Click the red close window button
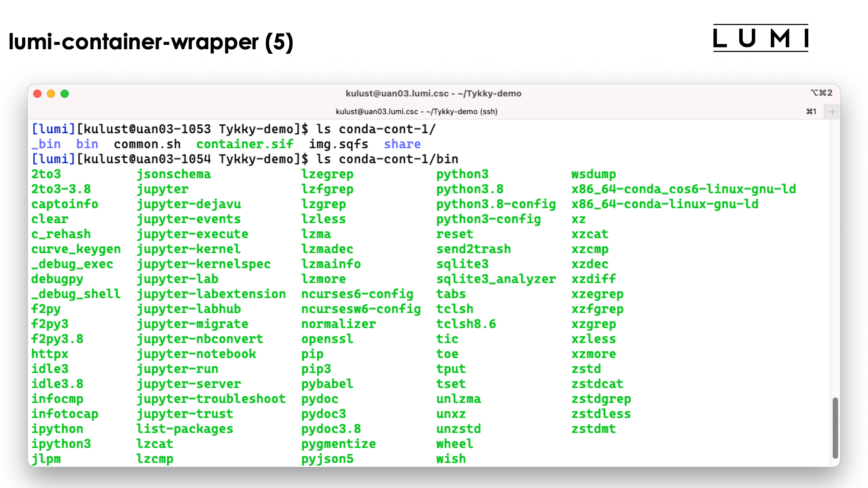 [x=38, y=94]
